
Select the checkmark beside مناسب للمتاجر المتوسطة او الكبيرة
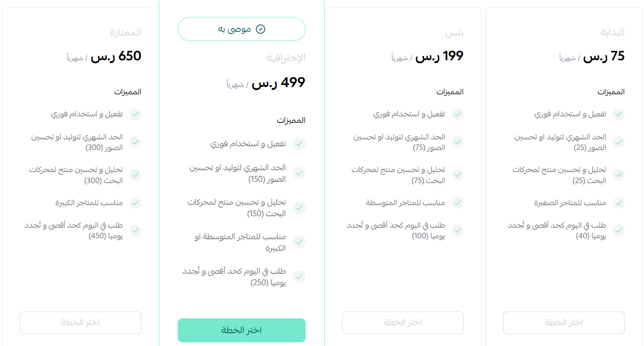[x=300, y=242]
